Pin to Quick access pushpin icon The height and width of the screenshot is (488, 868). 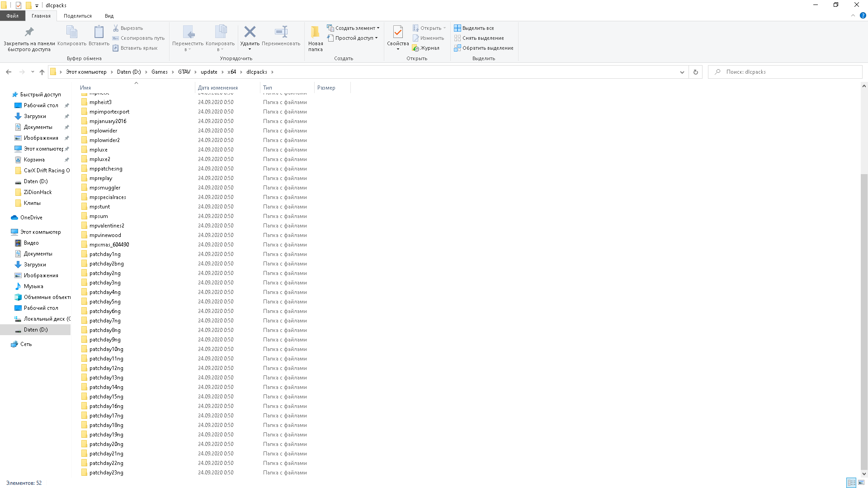click(29, 32)
